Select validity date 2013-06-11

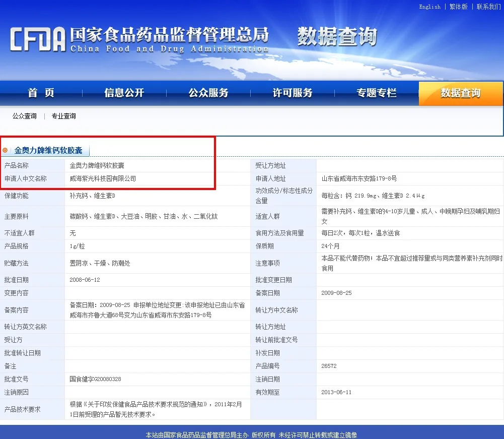tap(336, 392)
